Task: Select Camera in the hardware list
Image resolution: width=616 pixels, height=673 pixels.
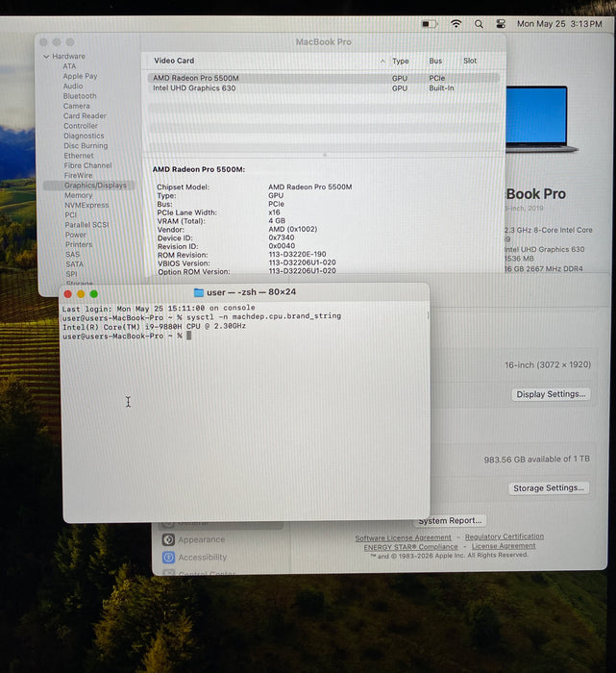Action: [x=77, y=106]
